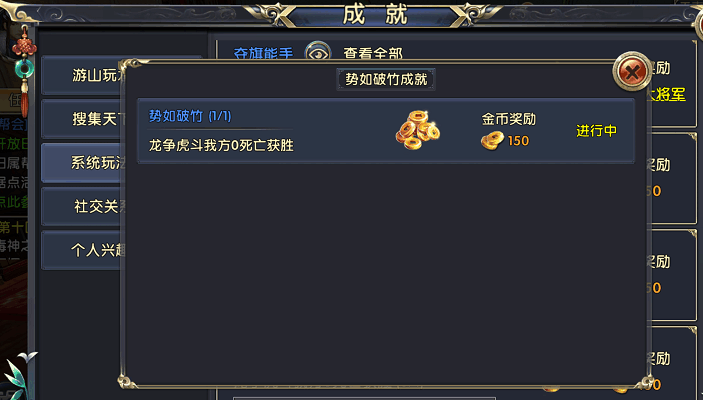
Task: Switch to the 个人兴趣 category tab
Action: 82,250
